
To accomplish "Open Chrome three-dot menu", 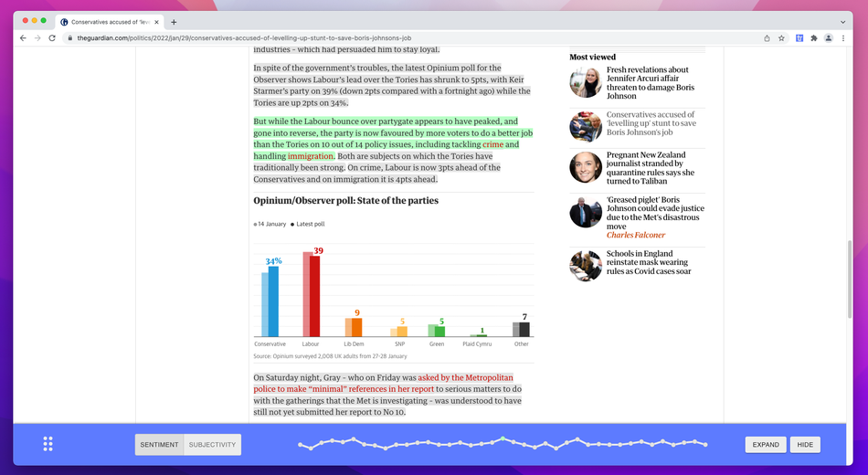I will tap(843, 38).
